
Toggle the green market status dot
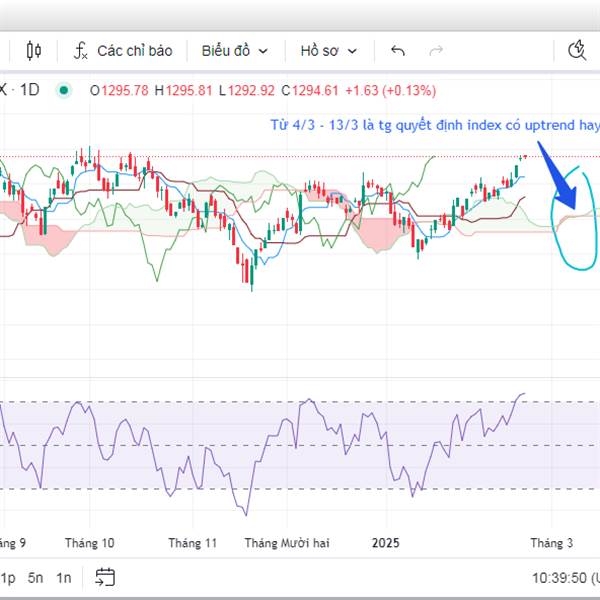[64, 91]
